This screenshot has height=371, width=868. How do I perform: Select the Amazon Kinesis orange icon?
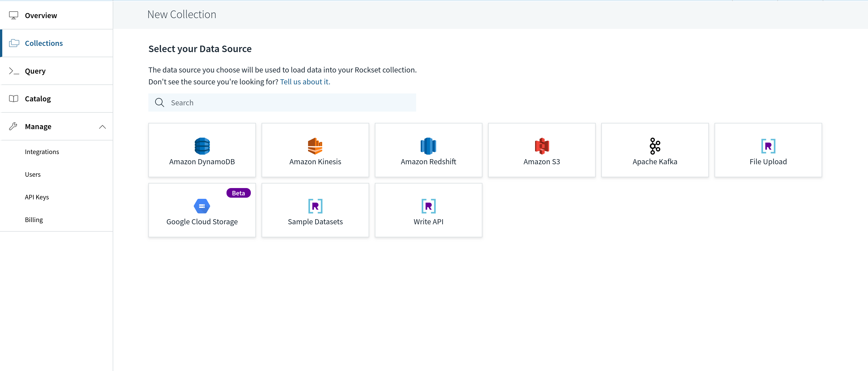point(315,146)
